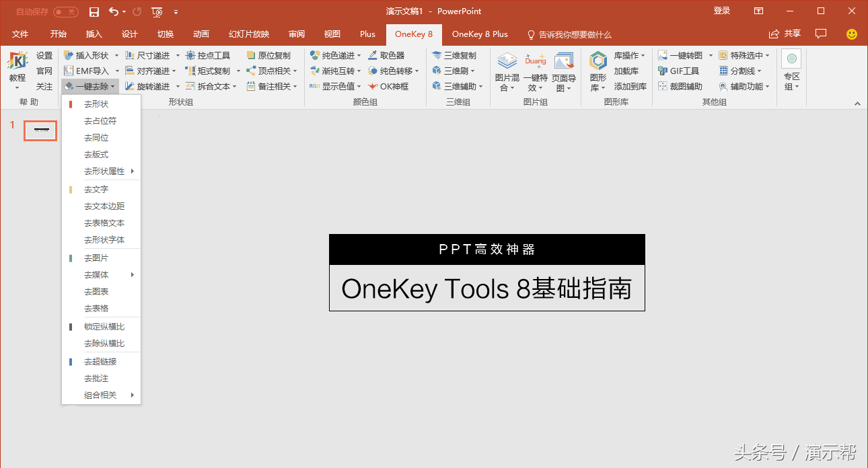Click the 共享 share button
The height and width of the screenshot is (468, 868).
pyautogui.click(x=785, y=34)
